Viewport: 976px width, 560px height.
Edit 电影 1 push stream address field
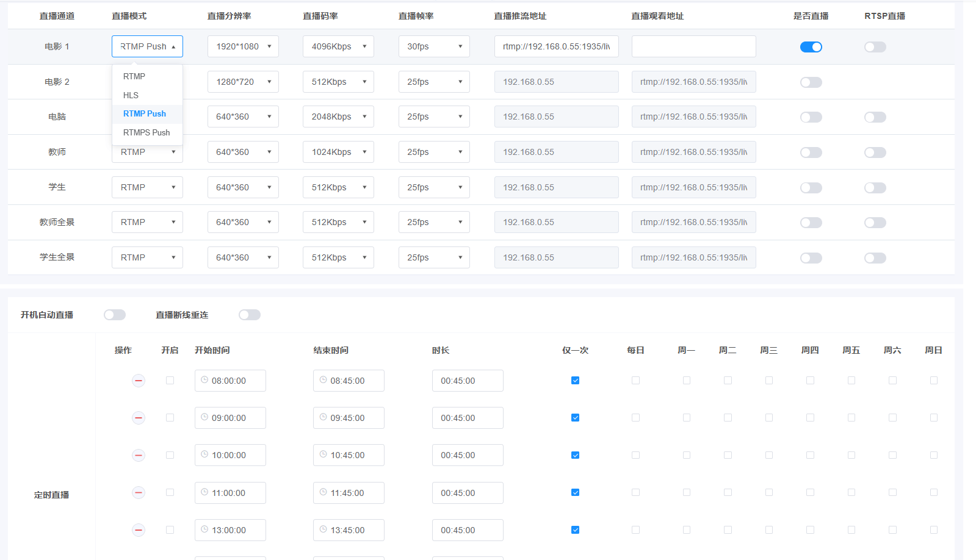click(x=556, y=46)
